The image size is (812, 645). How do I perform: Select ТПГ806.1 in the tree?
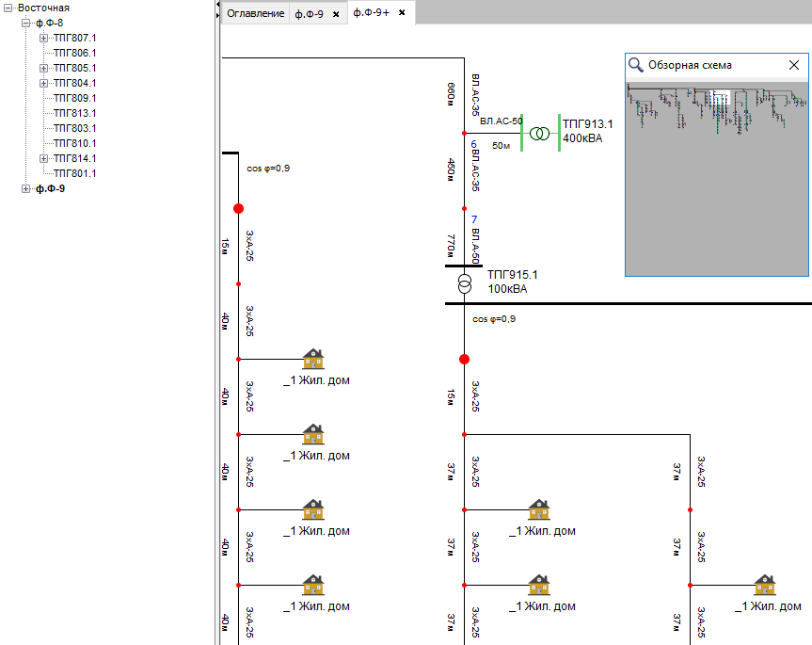75,53
